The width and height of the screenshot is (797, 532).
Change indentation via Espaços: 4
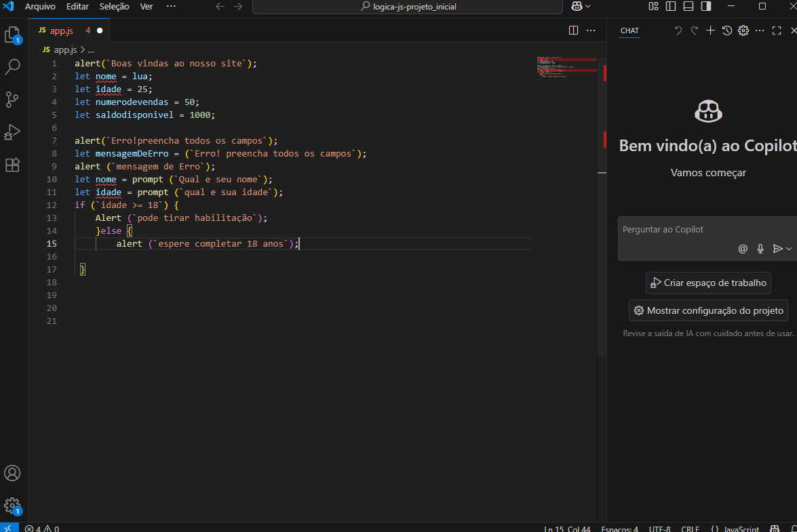point(619,529)
